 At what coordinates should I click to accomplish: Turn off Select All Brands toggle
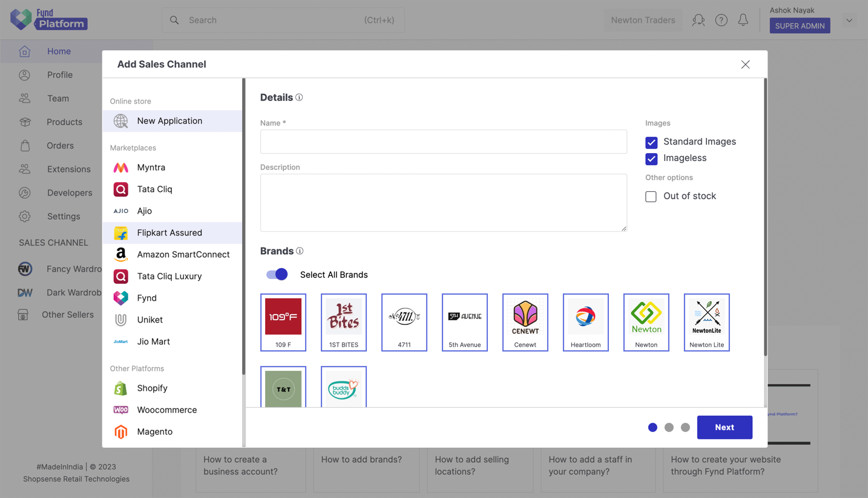(x=277, y=275)
